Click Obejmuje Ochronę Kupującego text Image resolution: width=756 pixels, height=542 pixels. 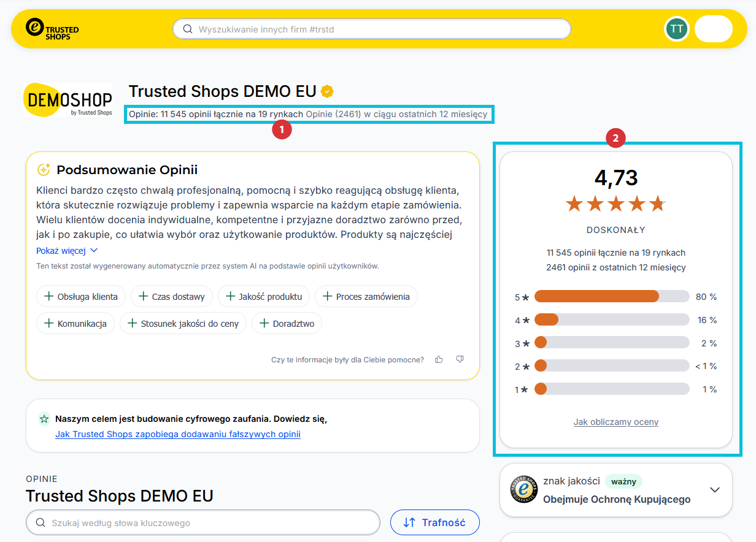click(617, 499)
